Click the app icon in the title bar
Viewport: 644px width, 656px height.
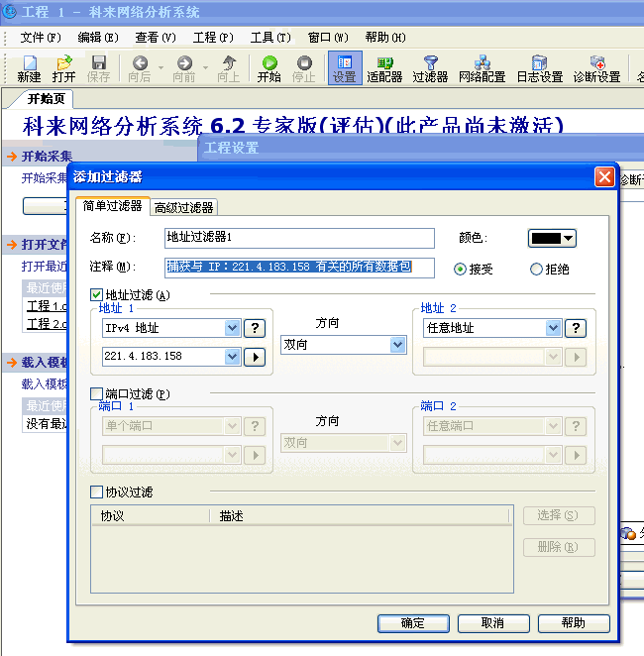pyautogui.click(x=9, y=11)
